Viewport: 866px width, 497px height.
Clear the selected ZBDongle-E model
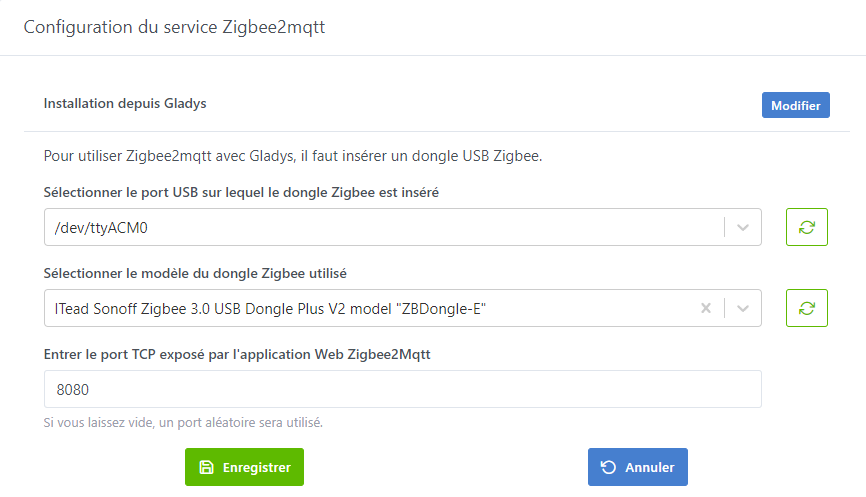click(x=706, y=308)
